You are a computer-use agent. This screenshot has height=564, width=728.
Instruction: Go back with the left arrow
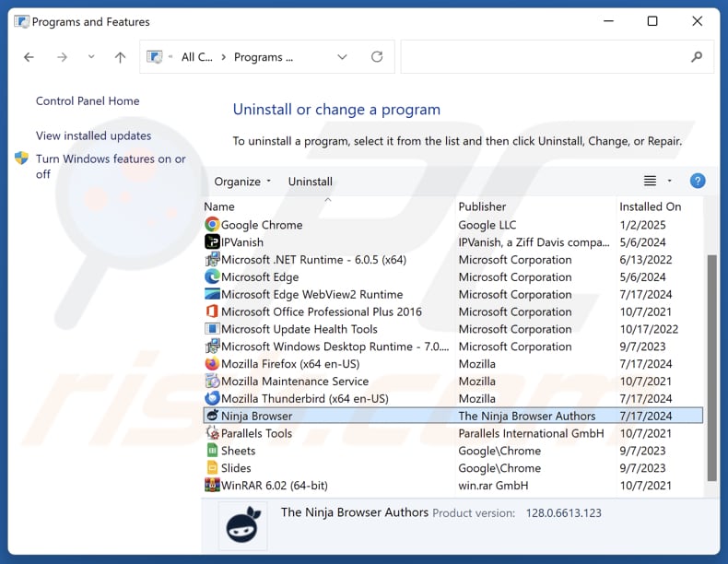pos(29,57)
